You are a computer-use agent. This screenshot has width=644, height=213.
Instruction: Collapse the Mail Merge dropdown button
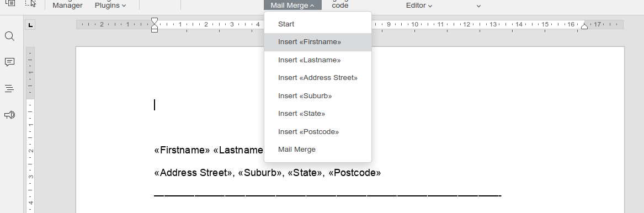[292, 5]
